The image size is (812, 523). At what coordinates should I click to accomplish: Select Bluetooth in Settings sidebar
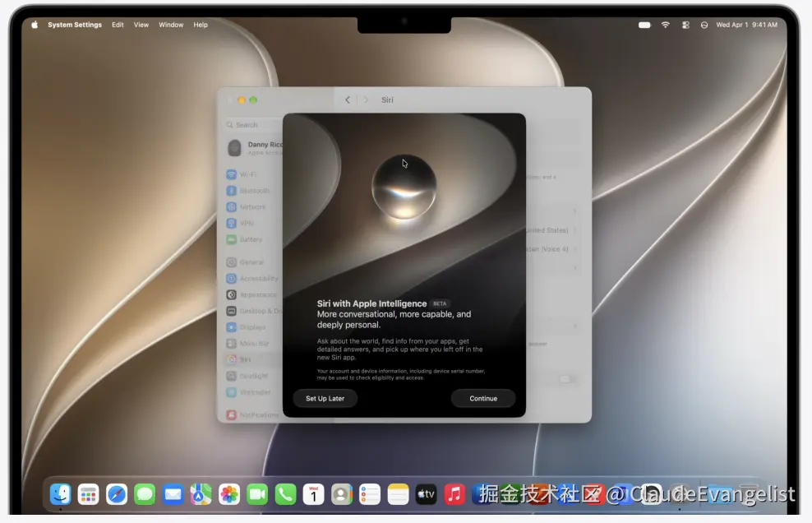254,190
